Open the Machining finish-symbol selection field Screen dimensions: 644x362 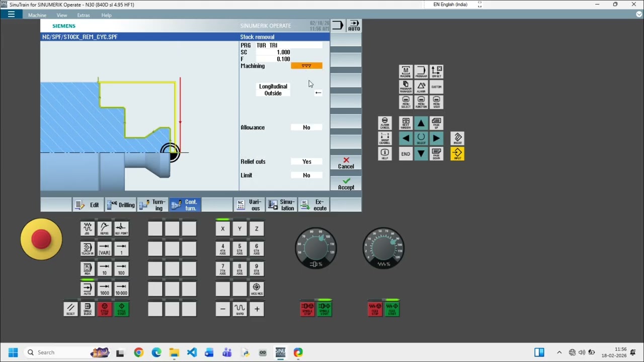coord(306,66)
